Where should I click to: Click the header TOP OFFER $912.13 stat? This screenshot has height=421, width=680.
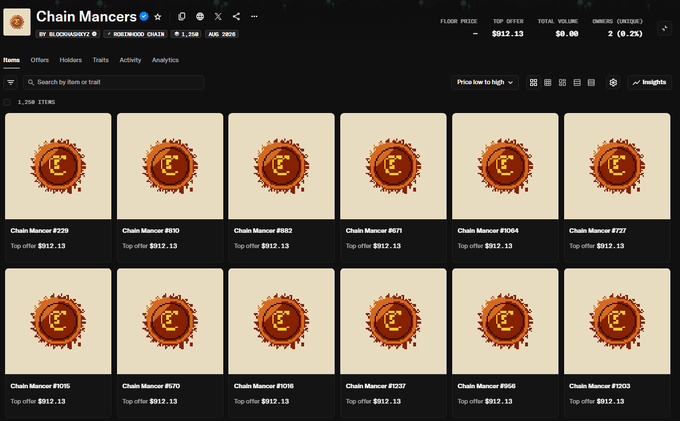tap(508, 27)
